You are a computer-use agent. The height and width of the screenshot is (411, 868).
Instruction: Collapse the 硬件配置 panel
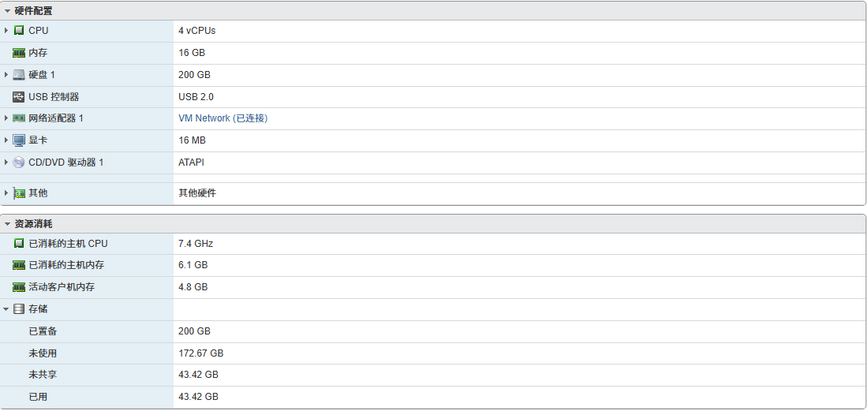pyautogui.click(x=8, y=11)
